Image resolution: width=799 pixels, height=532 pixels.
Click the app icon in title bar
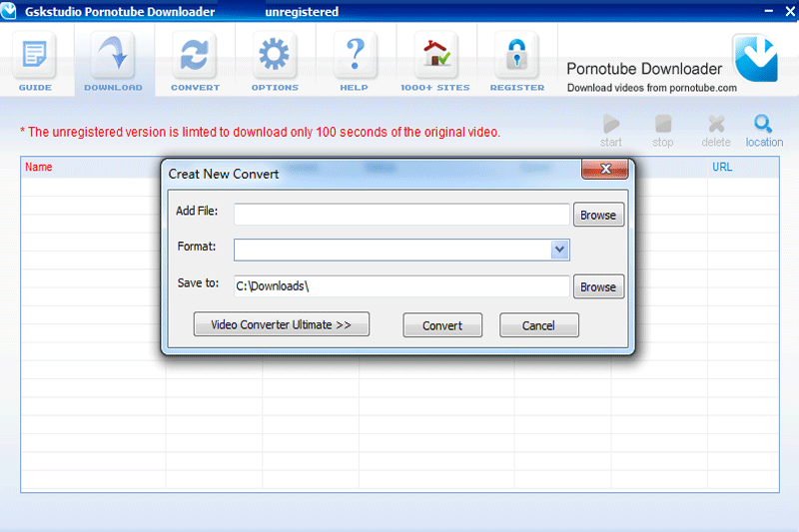click(x=9, y=11)
